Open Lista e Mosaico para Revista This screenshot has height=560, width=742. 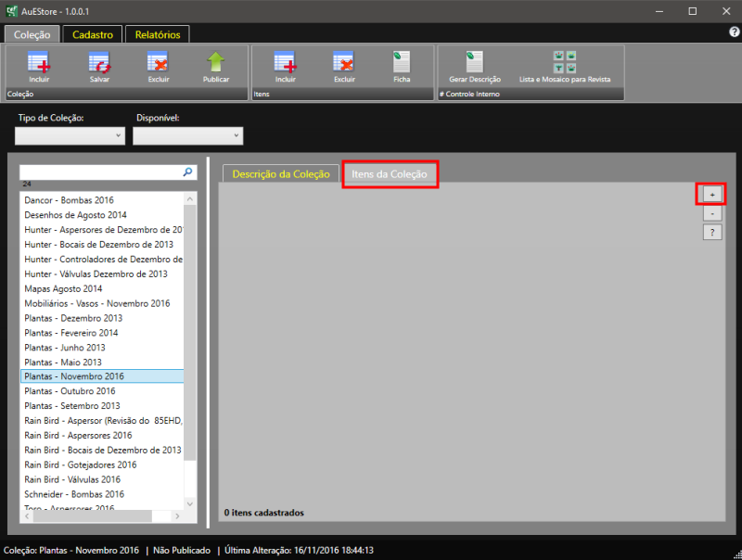564,63
